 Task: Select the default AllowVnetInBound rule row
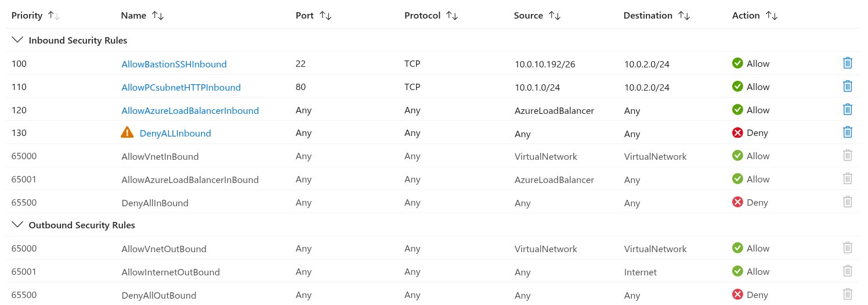[432, 156]
